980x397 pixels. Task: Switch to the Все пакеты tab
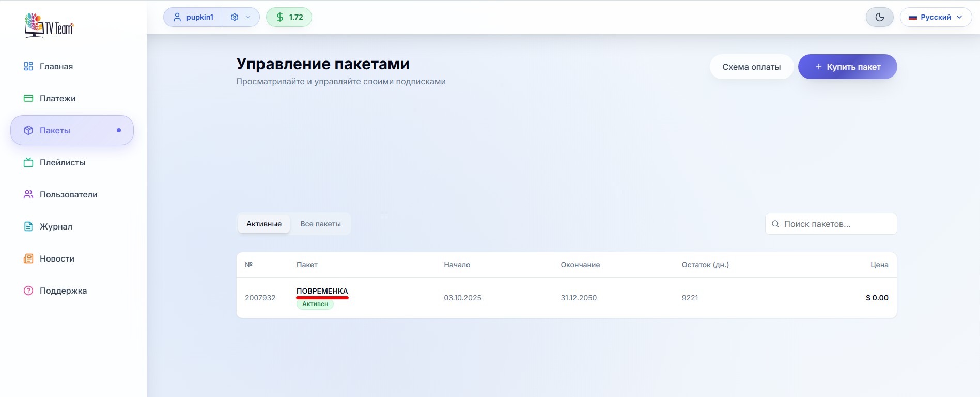[320, 224]
